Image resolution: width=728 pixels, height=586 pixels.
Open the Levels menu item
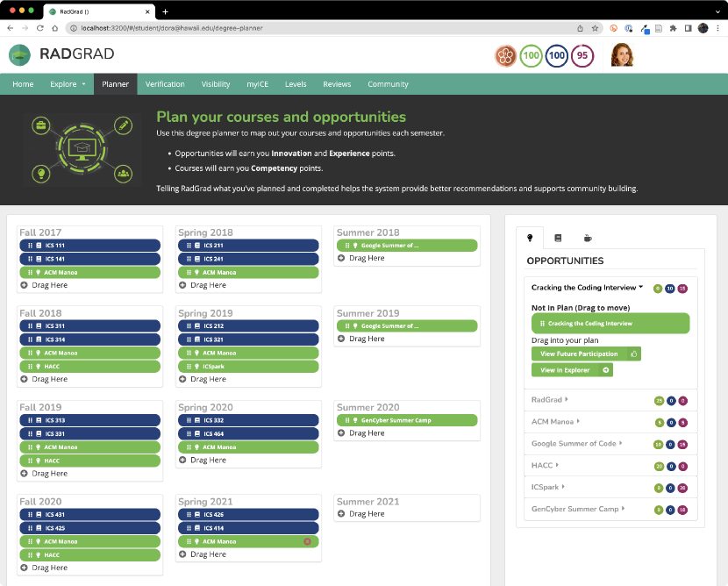pyautogui.click(x=296, y=84)
